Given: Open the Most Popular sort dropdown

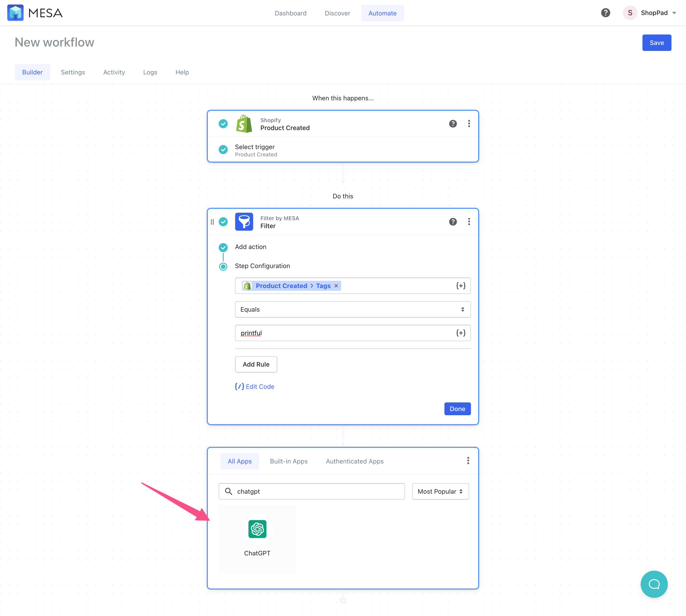Looking at the screenshot, I should (440, 491).
